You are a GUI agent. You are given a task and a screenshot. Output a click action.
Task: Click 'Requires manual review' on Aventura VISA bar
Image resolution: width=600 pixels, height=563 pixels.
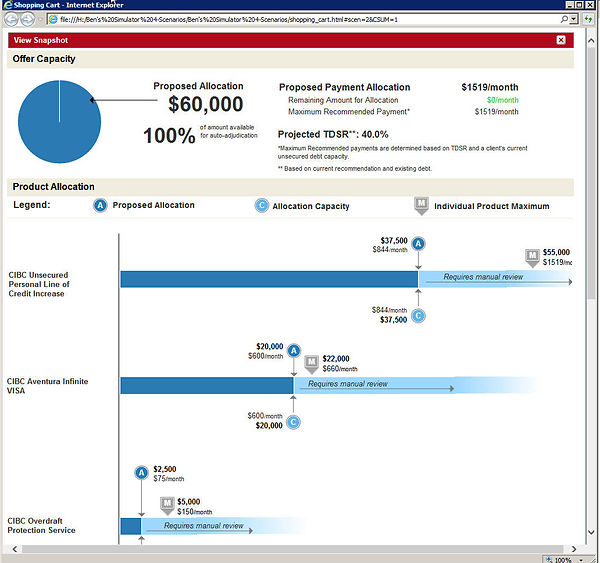pyautogui.click(x=348, y=383)
